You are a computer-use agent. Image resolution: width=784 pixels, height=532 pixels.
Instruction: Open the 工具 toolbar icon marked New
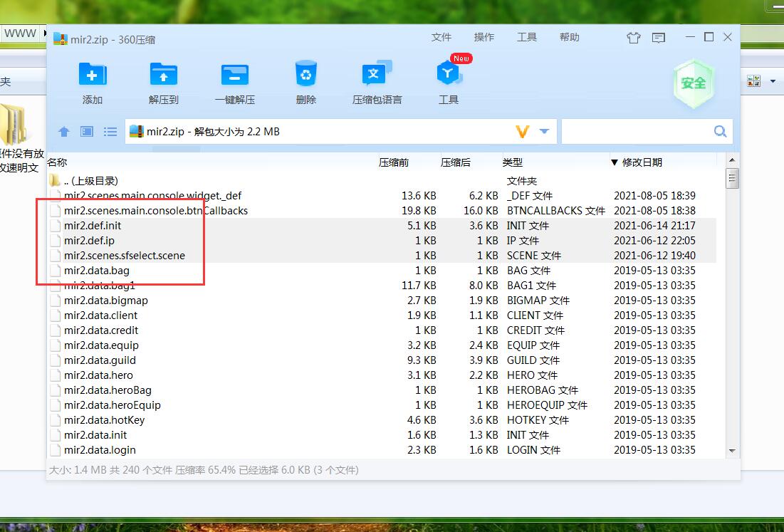448,75
